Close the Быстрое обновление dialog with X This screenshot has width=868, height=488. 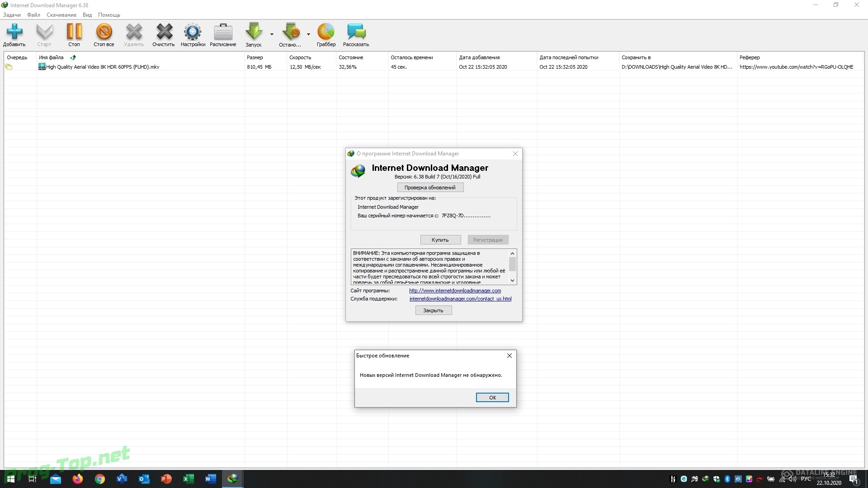[509, 356]
